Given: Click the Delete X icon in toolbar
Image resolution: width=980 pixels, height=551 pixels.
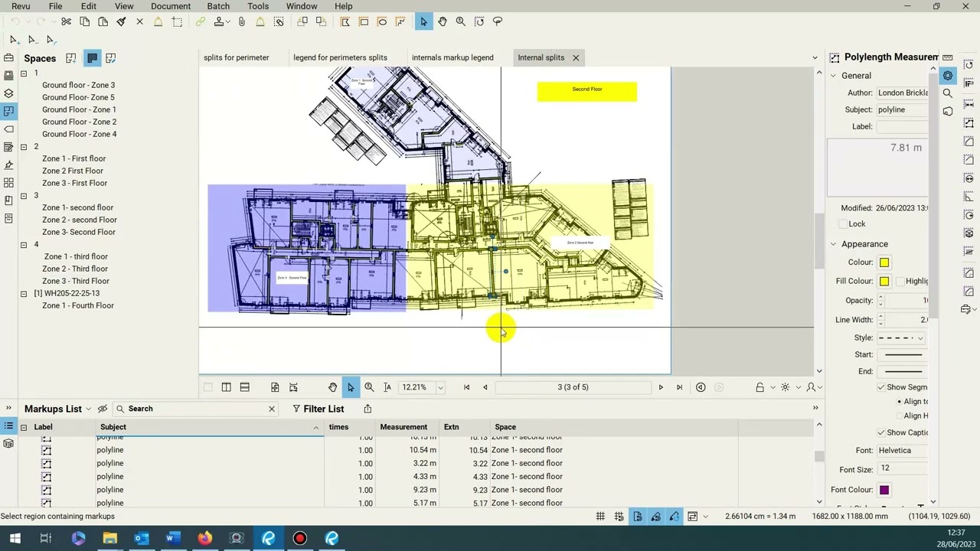Looking at the screenshot, I should pos(139,22).
